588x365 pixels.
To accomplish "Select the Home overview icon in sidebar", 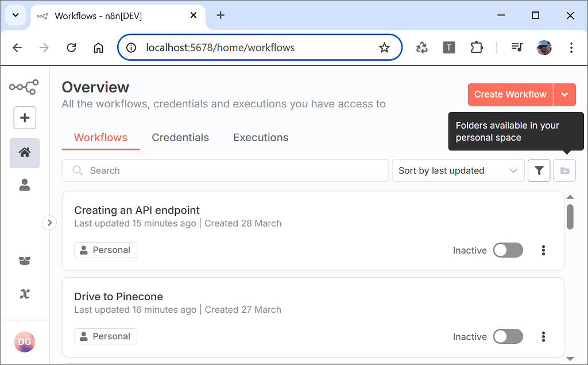I will tap(25, 153).
